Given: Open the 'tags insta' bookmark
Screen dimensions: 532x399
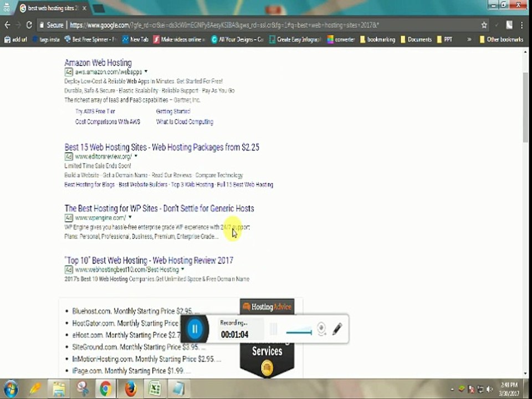Looking at the screenshot, I should (x=46, y=40).
